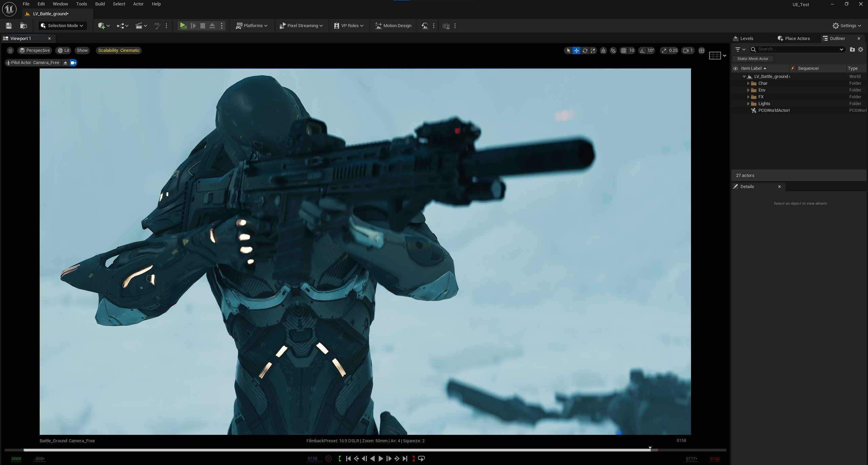
Task: Open scale snap value 0.25
Action: [x=673, y=50]
